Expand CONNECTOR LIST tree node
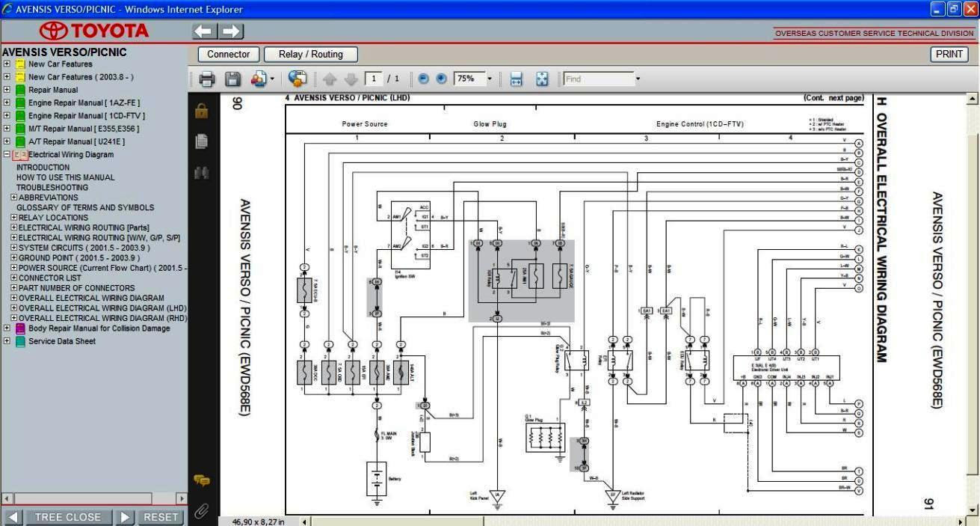The width and height of the screenshot is (980, 526). 13,278
